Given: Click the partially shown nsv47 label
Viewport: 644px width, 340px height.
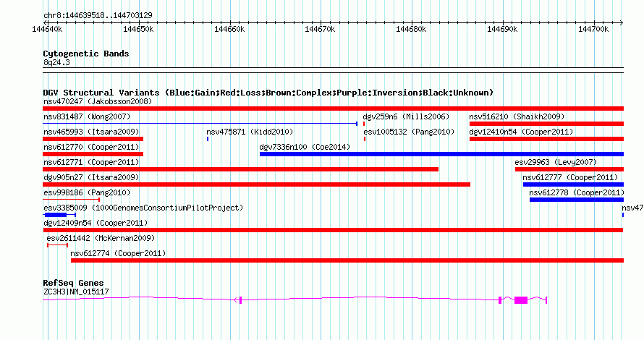Looking at the screenshot, I should (632, 208).
